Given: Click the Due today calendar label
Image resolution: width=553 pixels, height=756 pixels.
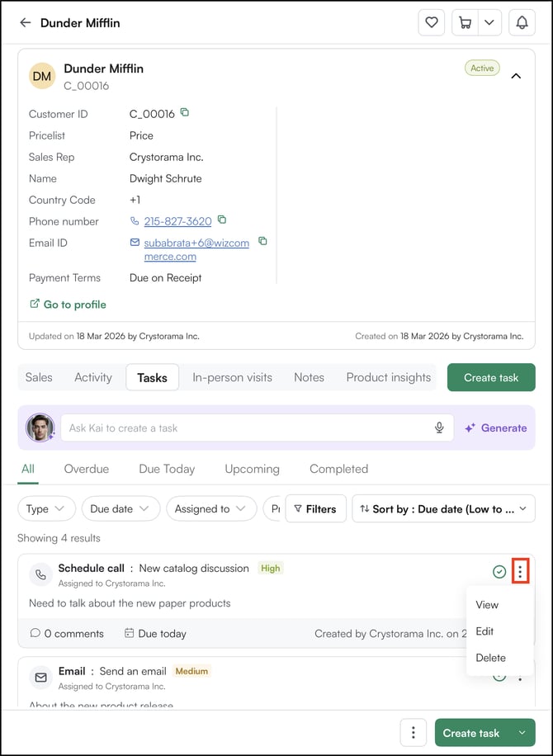Looking at the screenshot, I should tap(155, 634).
